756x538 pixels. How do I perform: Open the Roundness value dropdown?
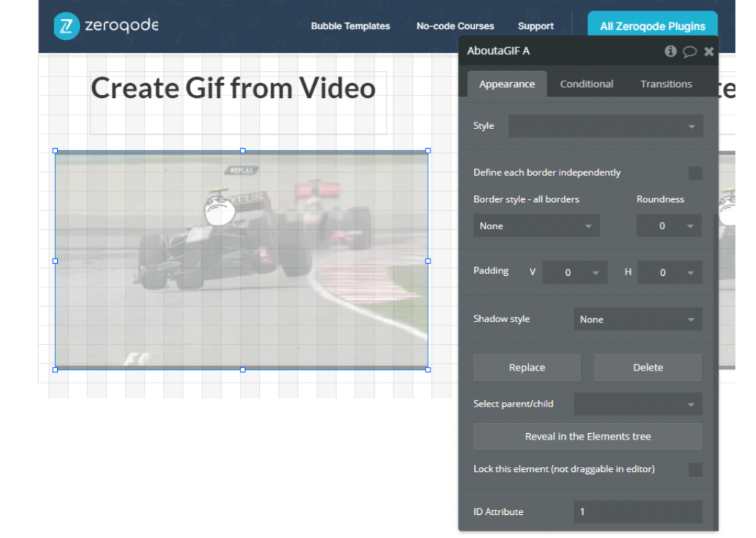click(669, 226)
